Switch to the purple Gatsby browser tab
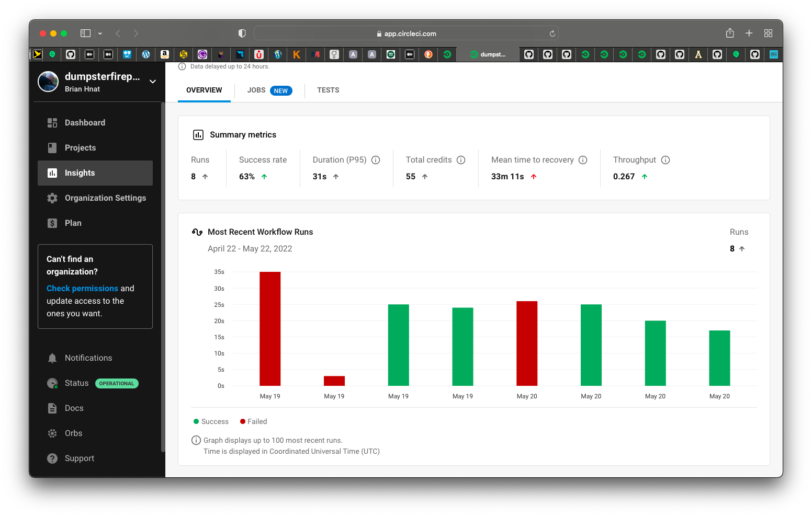Screen dimensions: 812x516 [202, 54]
